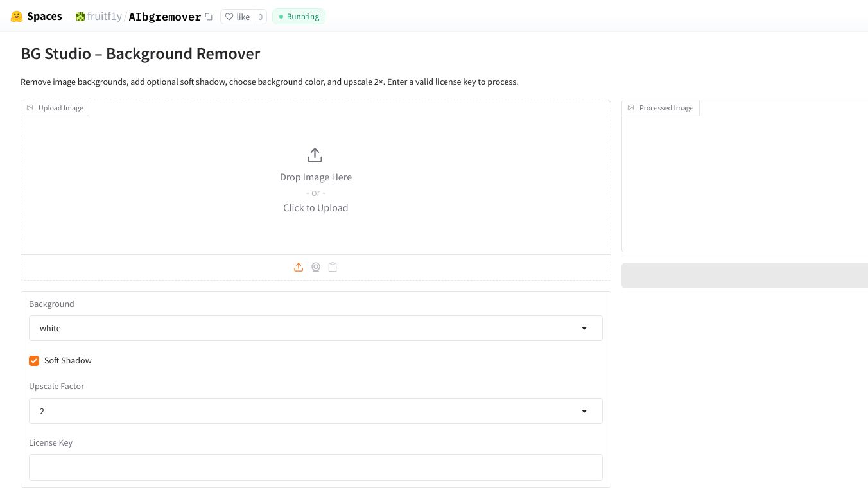This screenshot has height=488, width=868.
Task: Click the Hugging Face Spaces logo
Action: click(17, 17)
